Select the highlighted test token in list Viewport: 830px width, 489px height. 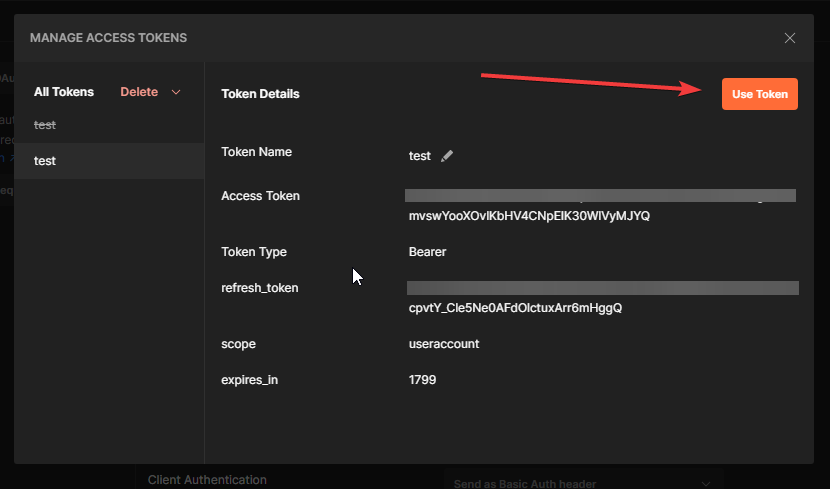point(45,160)
